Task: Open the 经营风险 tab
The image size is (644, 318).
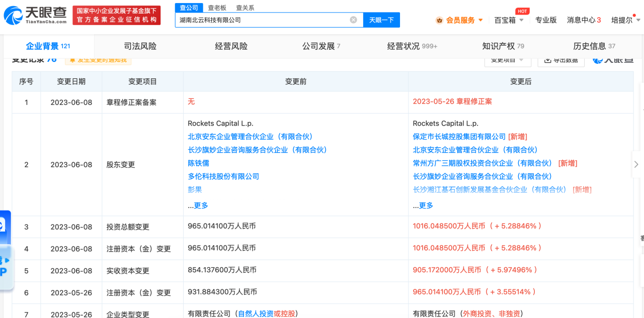Action: [231, 46]
